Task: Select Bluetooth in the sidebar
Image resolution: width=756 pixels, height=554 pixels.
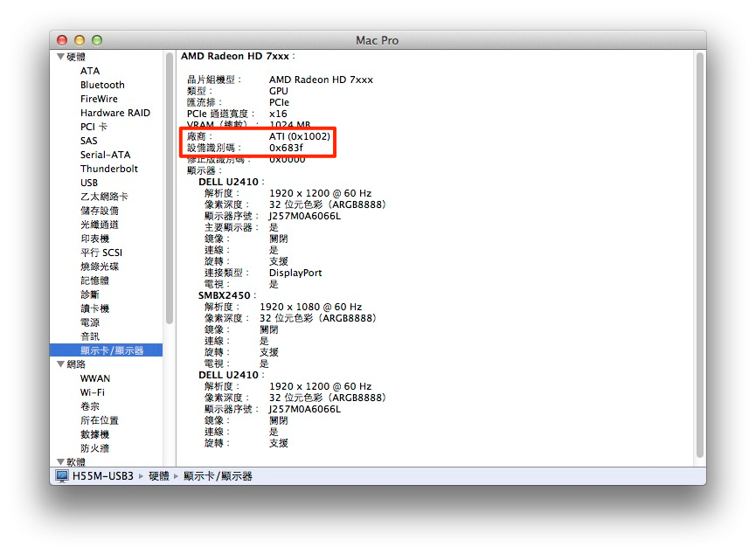Action: pyautogui.click(x=102, y=85)
